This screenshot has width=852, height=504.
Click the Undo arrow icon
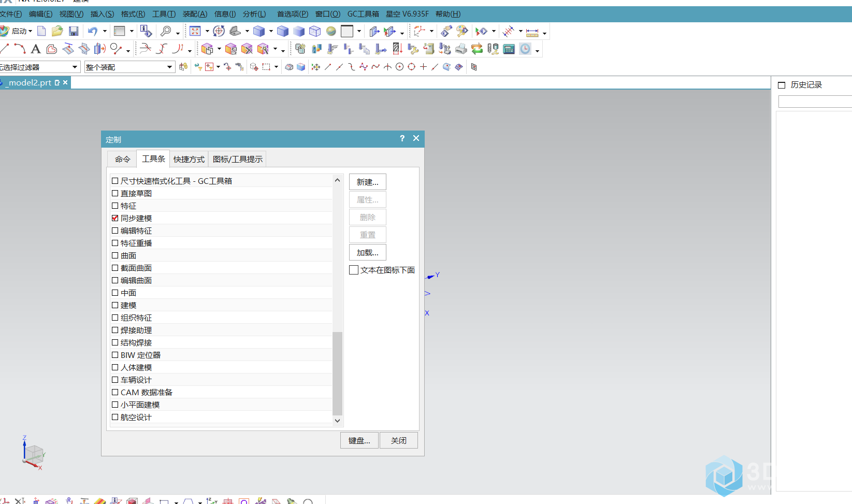tap(93, 31)
